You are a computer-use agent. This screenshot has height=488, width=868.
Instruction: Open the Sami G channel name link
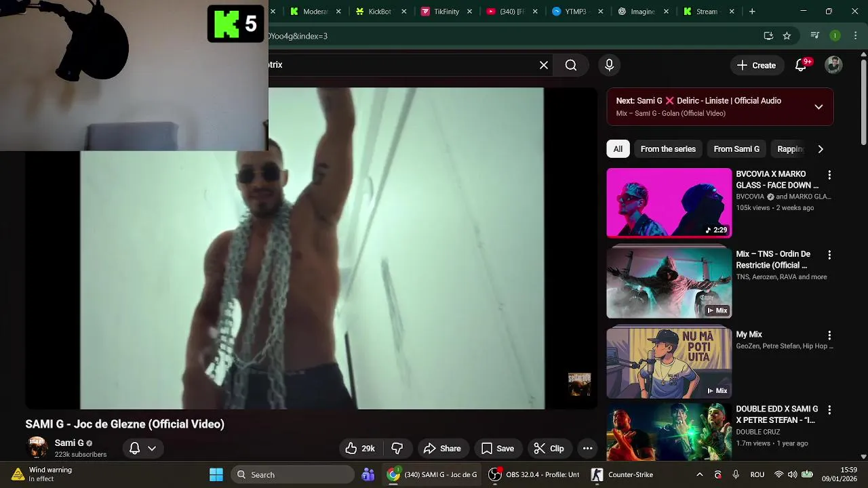click(69, 443)
